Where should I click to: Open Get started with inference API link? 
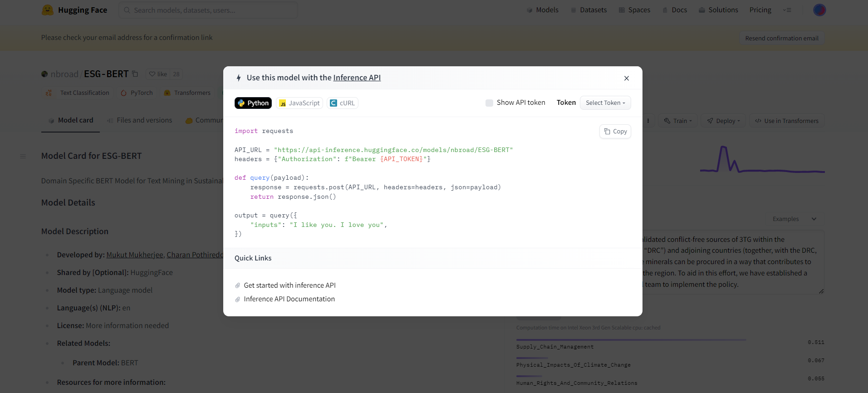click(290, 285)
